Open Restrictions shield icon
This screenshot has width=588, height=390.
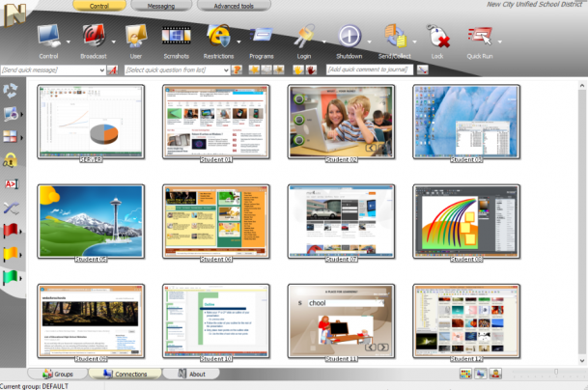coord(218,36)
